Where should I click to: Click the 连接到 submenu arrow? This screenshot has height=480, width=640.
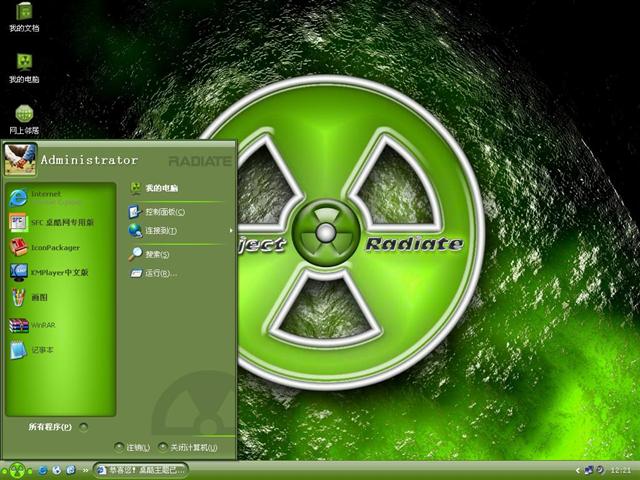(231, 231)
